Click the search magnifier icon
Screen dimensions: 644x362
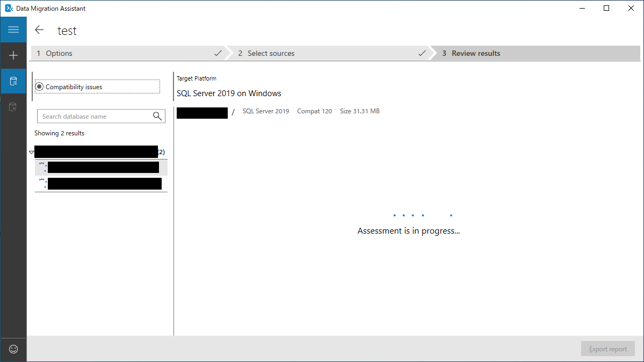pyautogui.click(x=157, y=117)
